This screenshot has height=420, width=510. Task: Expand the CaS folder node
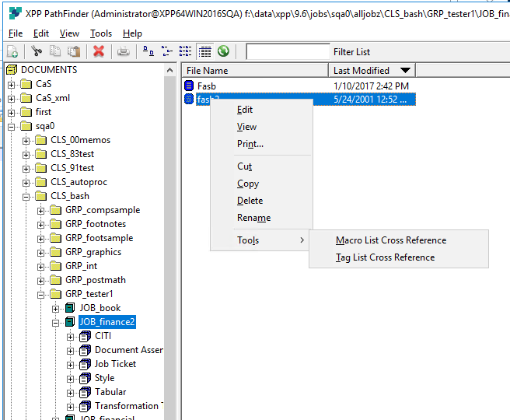pyautogui.click(x=12, y=85)
